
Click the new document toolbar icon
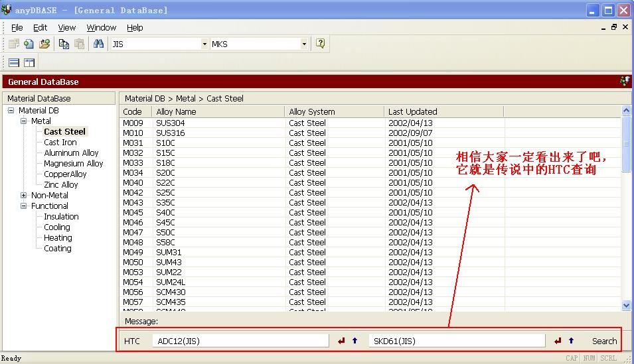tap(29, 44)
